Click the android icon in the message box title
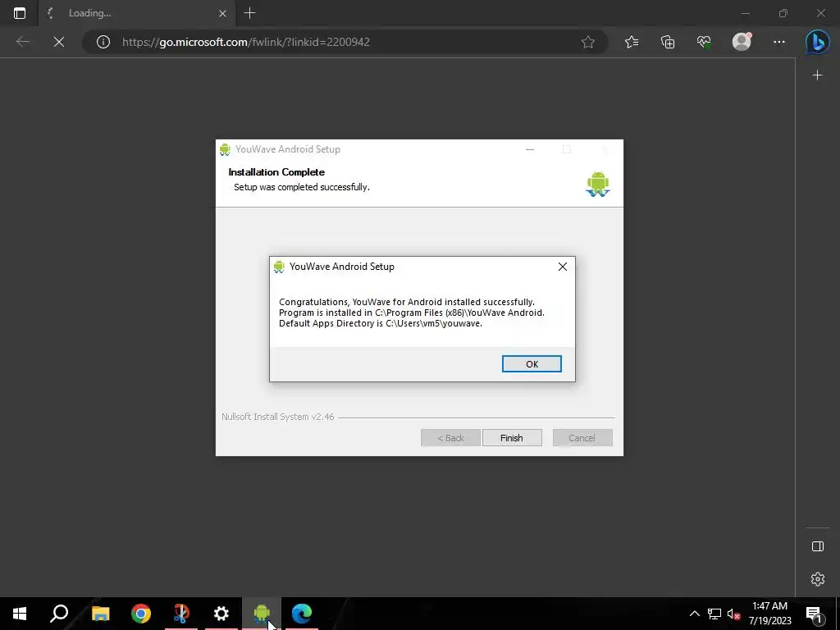Viewport: 840px width, 630px height. pyautogui.click(x=279, y=267)
